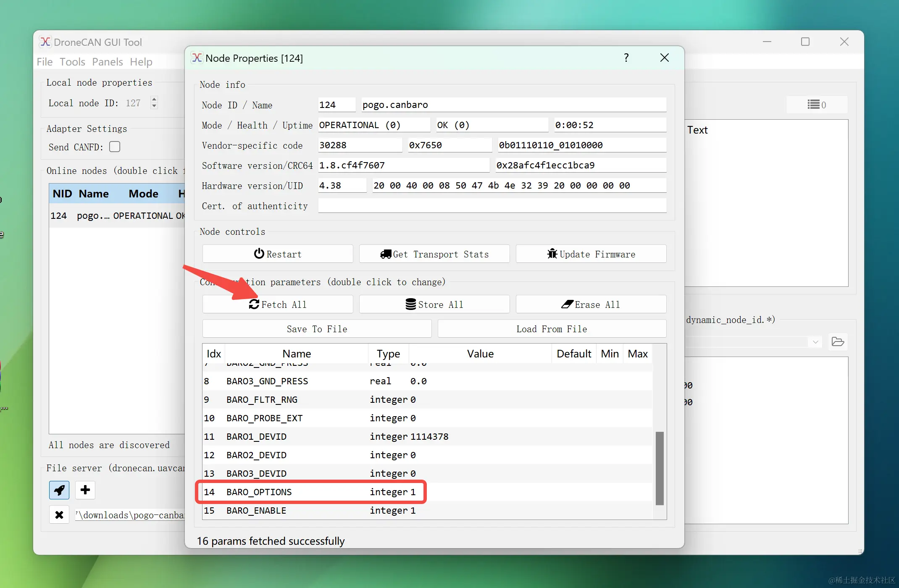Screen dimensions: 899x588
Task: Decrement Local node ID spinner down
Action: pos(154,106)
